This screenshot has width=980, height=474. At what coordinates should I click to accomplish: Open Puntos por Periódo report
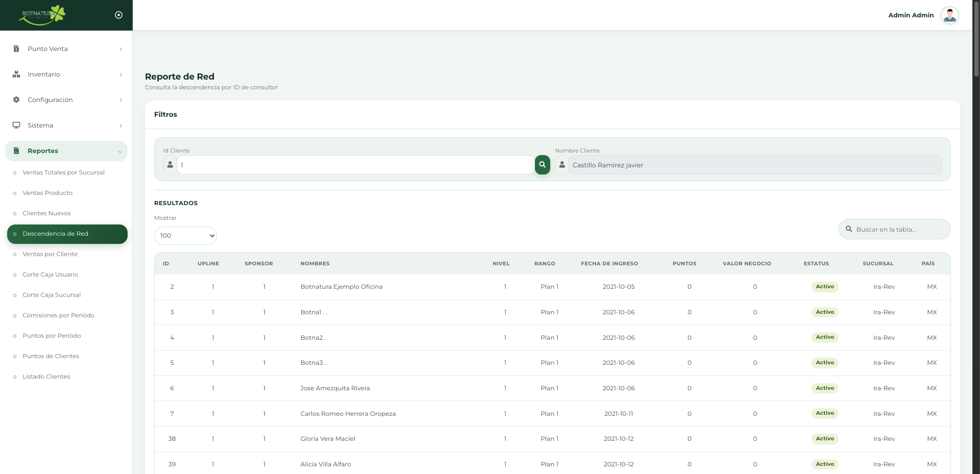[x=52, y=336]
